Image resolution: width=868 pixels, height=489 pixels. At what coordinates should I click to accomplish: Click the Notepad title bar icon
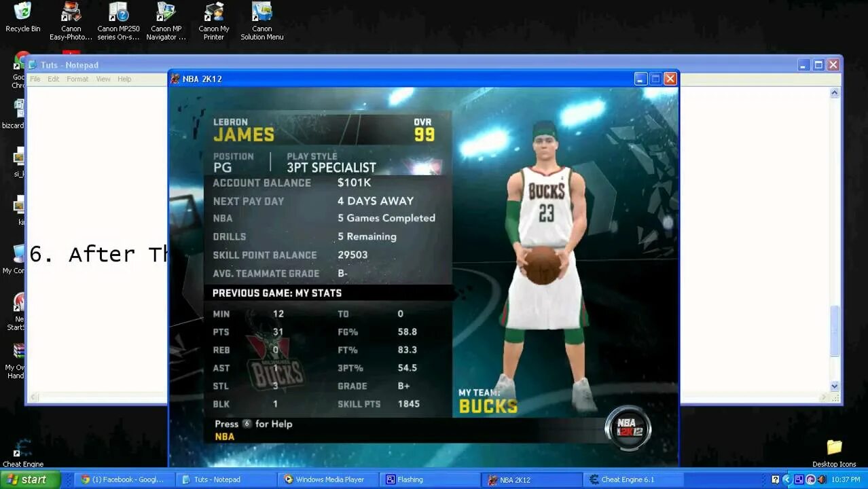click(x=32, y=65)
